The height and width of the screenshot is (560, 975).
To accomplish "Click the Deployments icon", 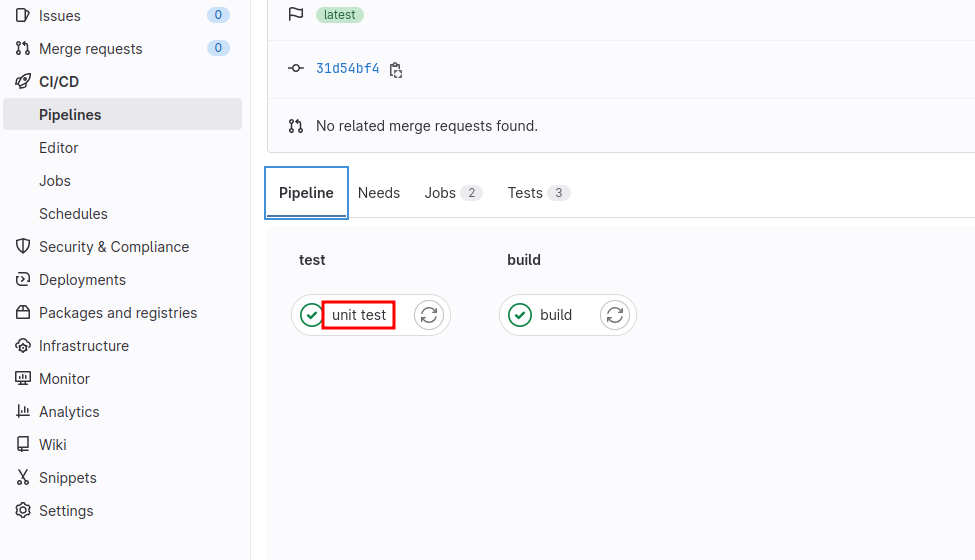I will 23,279.
